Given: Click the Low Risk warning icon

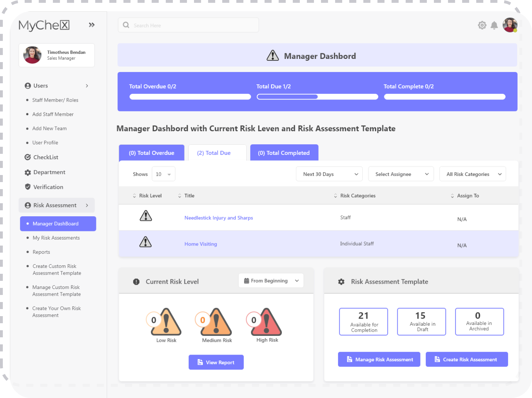Looking at the screenshot, I should [166, 322].
